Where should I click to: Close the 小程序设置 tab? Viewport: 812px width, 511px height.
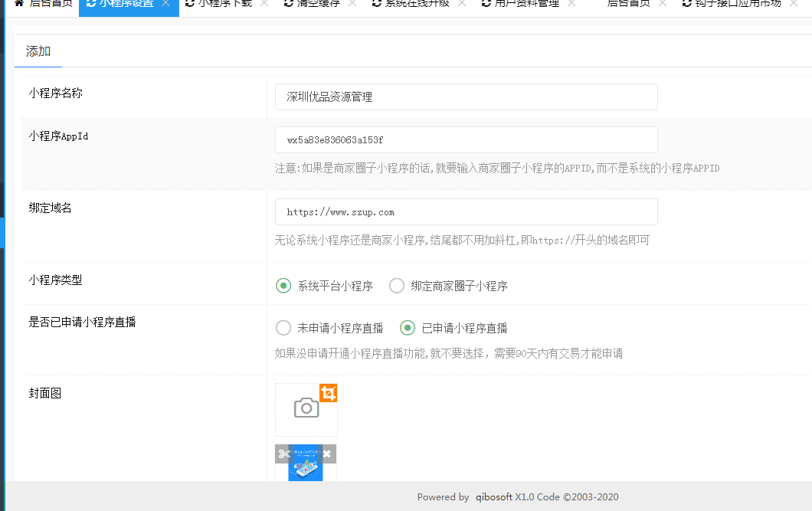pyautogui.click(x=165, y=3)
